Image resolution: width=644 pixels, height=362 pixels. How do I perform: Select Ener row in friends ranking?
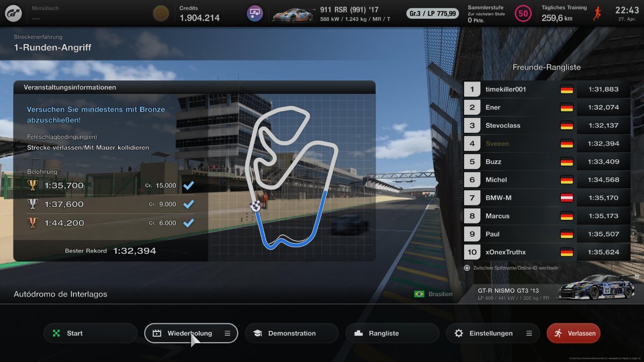click(547, 107)
